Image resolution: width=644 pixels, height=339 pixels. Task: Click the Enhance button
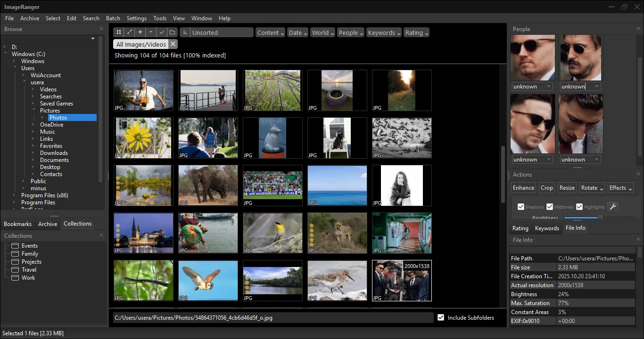tap(523, 188)
